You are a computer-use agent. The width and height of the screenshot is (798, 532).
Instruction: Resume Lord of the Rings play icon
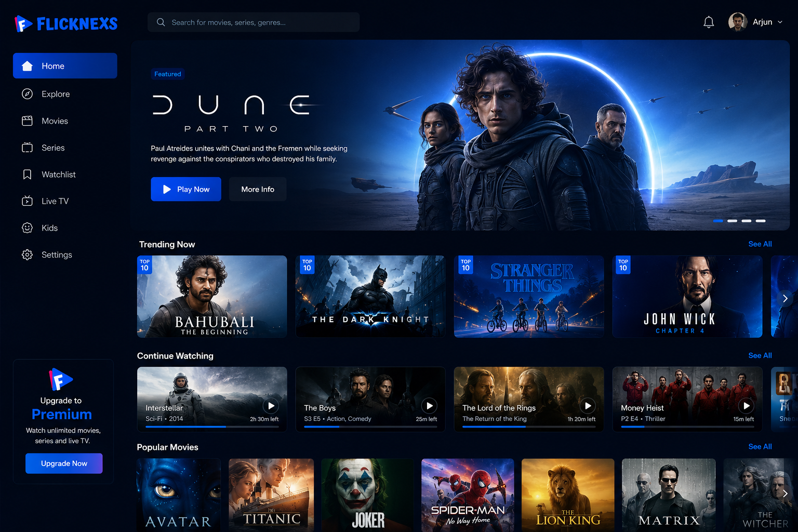tap(588, 406)
